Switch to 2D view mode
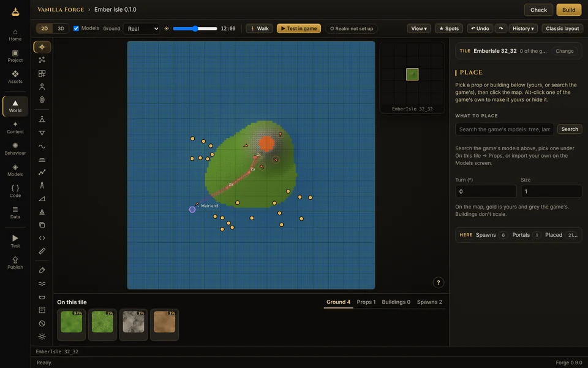This screenshot has height=368, width=588. click(45, 29)
